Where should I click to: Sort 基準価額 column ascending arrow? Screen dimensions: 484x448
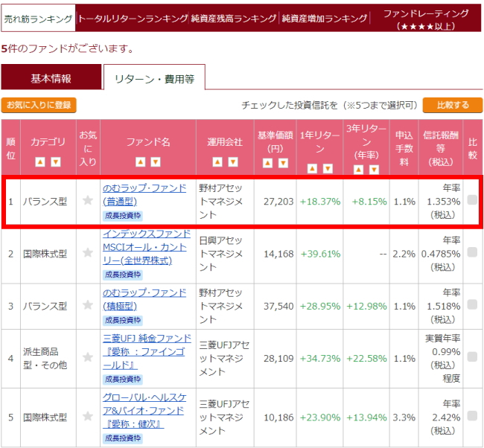point(267,163)
